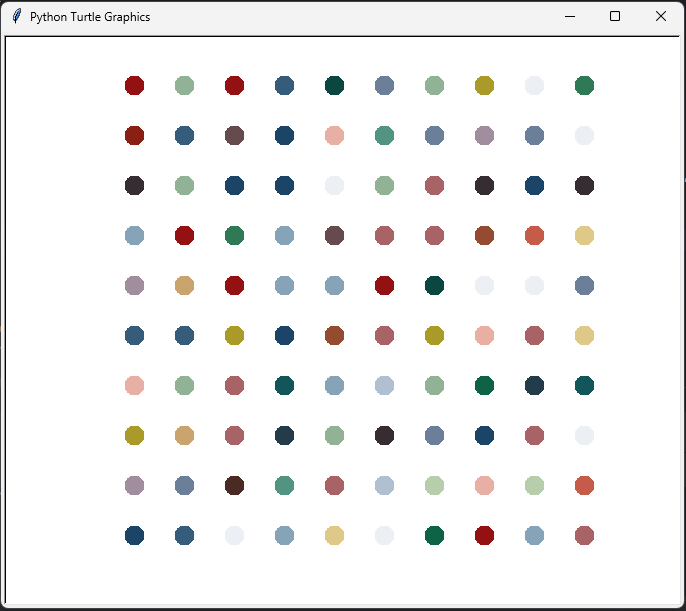This screenshot has height=611, width=686.
Task: Pick the pink dot in the second row
Action: point(334,136)
